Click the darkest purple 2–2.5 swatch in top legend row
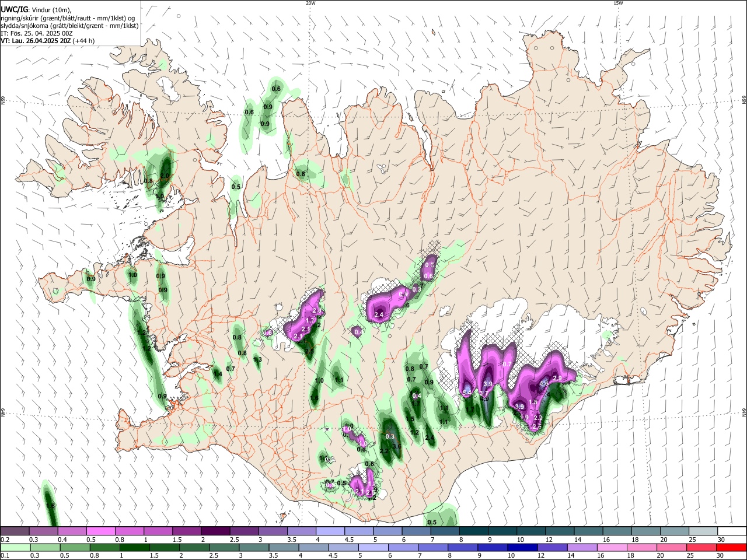 pos(215,531)
